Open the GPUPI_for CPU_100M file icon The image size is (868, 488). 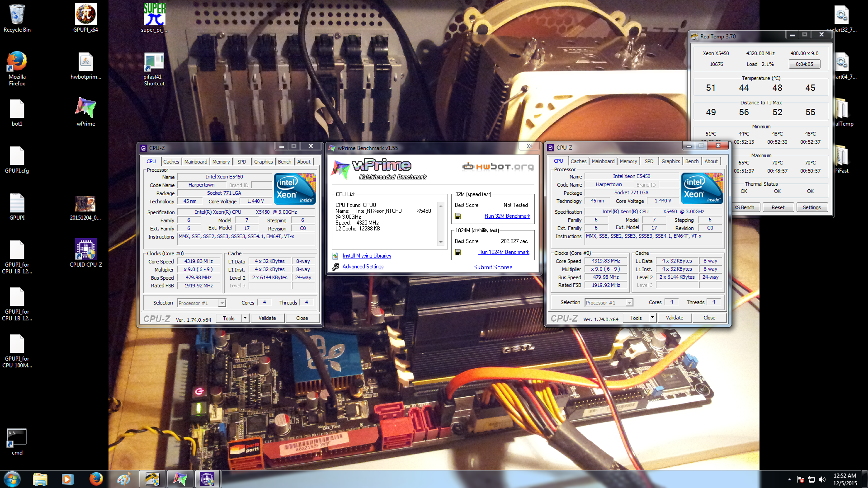point(17,351)
